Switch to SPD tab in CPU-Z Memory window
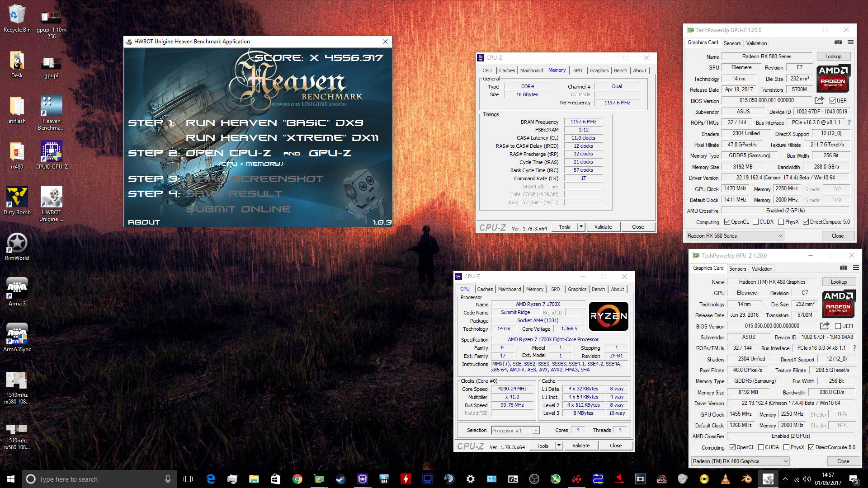Viewport: 868px width, 488px height. [577, 70]
